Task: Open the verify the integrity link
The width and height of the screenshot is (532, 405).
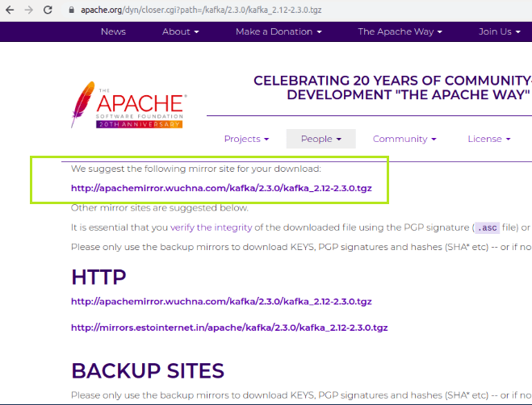Action: click(211, 228)
